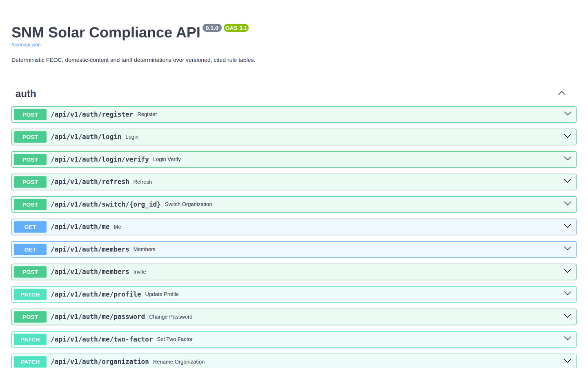Select the /api/v1/auth/me/password path text
The image size is (588, 368).
(x=98, y=316)
